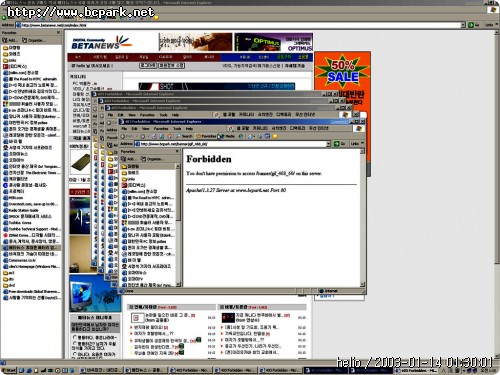
Task: Click address dropdown arrow in main Betanews window
Action: click(x=463, y=25)
